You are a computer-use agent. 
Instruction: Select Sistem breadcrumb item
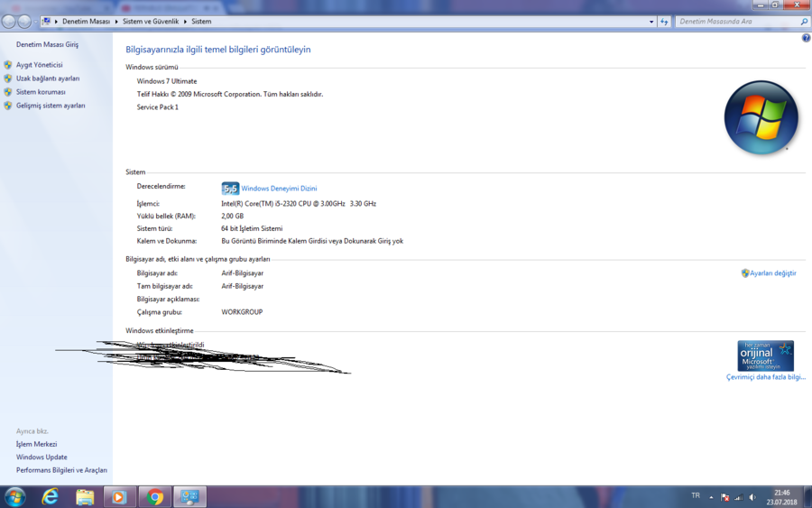tap(201, 22)
